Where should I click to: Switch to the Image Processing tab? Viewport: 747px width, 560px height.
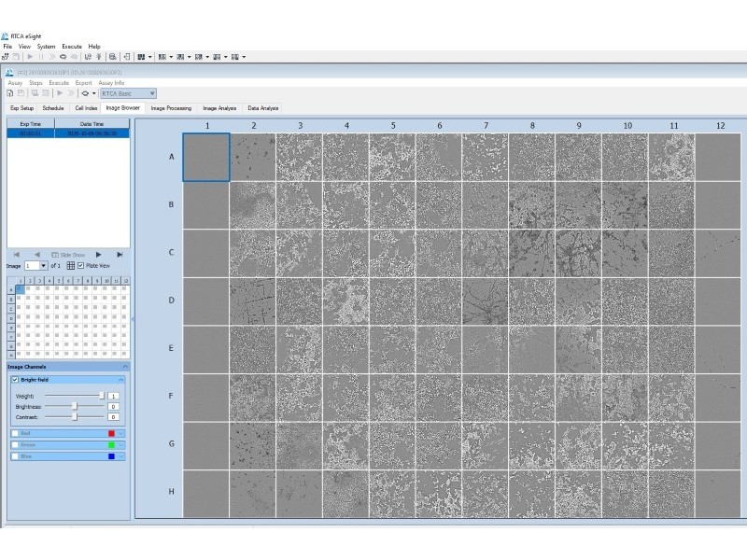click(x=171, y=108)
